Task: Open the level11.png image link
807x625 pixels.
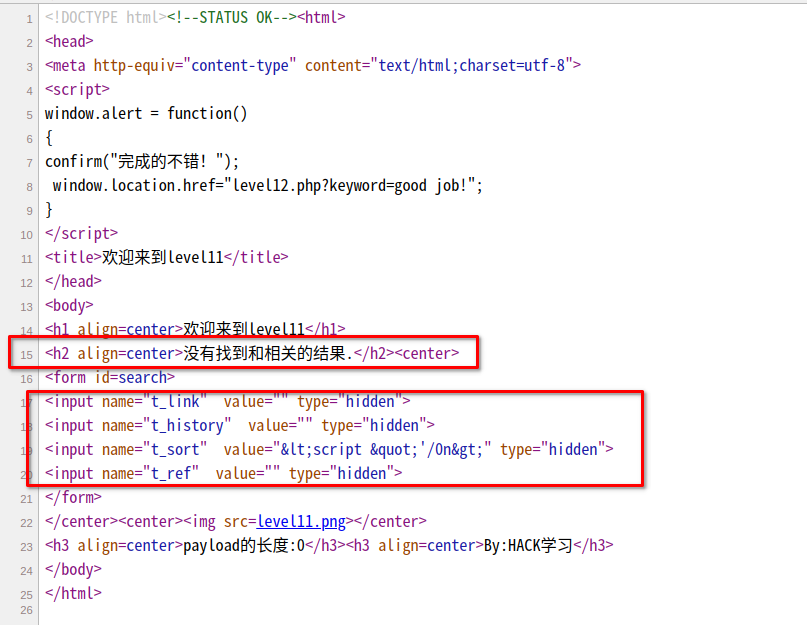Action: pos(302,522)
